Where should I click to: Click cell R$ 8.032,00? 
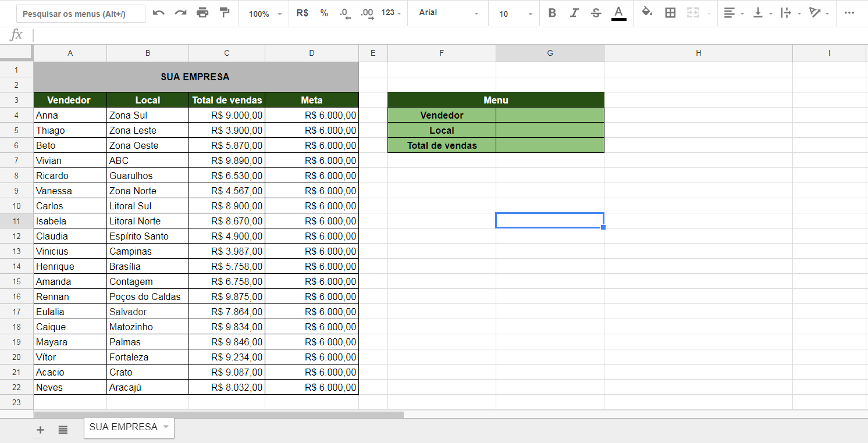coord(227,387)
